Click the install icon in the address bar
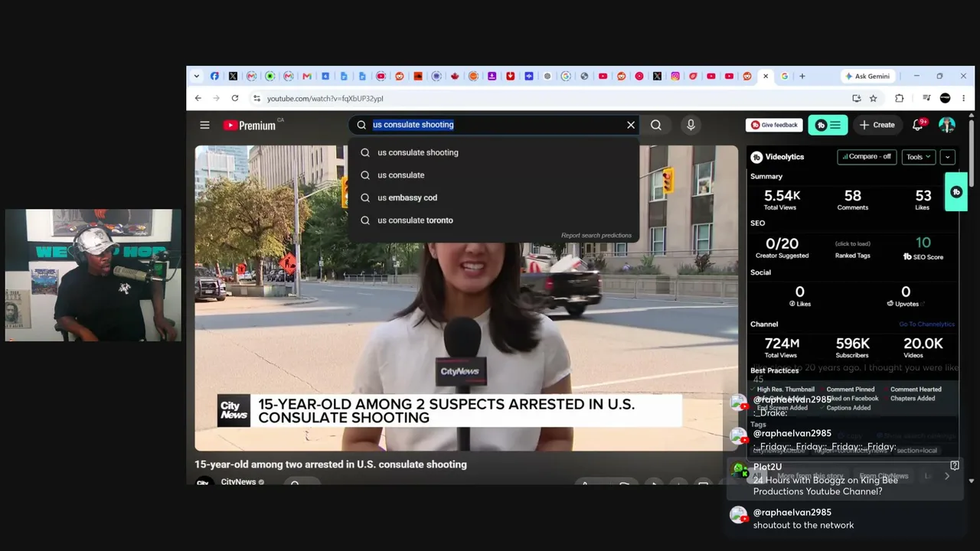 tap(856, 98)
